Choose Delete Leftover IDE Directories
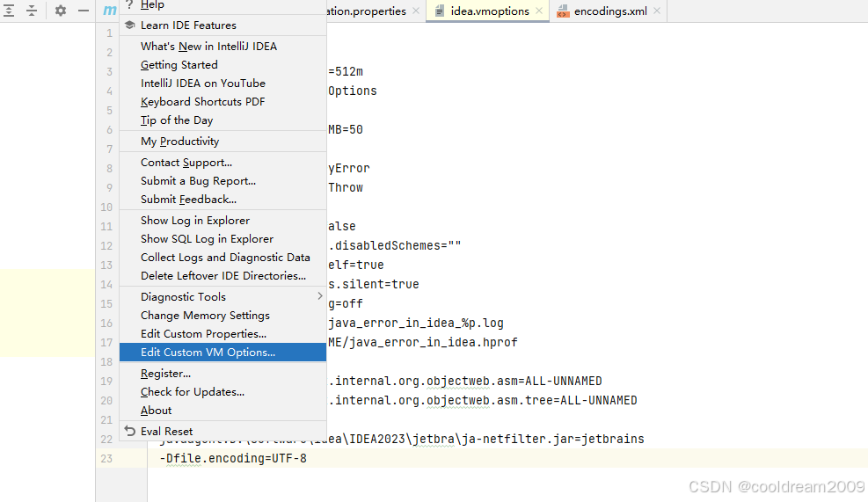The width and height of the screenshot is (868, 502). click(222, 276)
